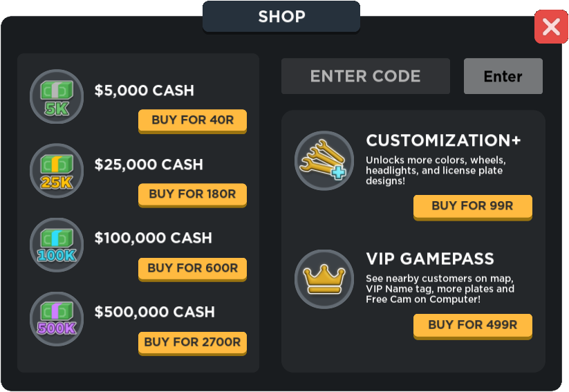Select the $5,000 CASH label
This screenshot has height=392, width=569.
coord(144,91)
